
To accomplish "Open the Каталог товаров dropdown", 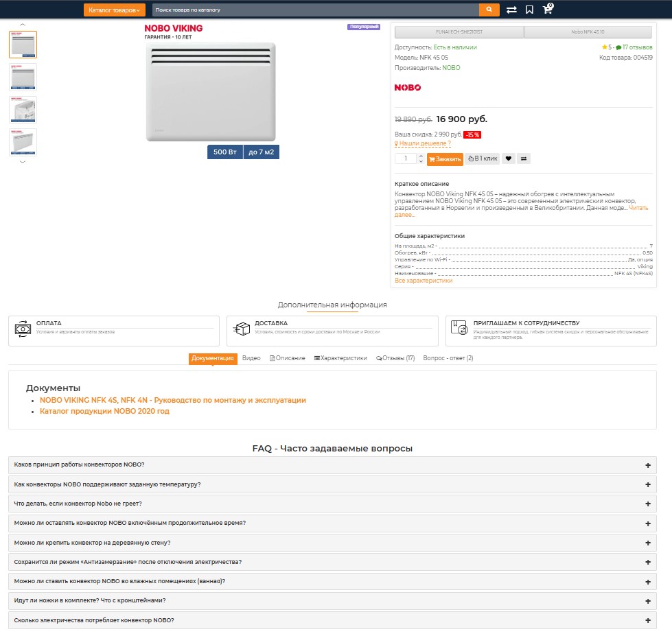I will coord(115,10).
